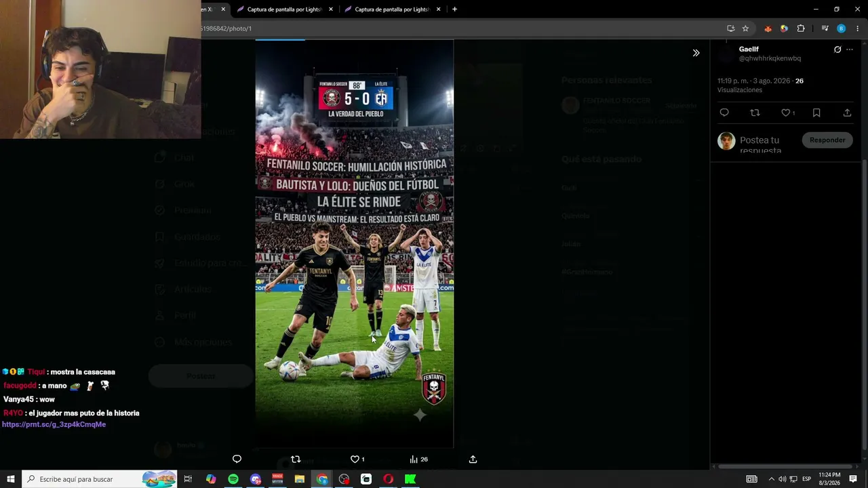Viewport: 868px width, 488px height.
Task: Open the network icon in the tray
Action: (x=793, y=479)
